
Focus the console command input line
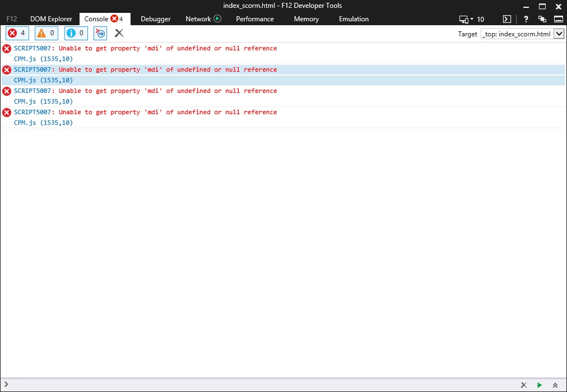point(261,385)
